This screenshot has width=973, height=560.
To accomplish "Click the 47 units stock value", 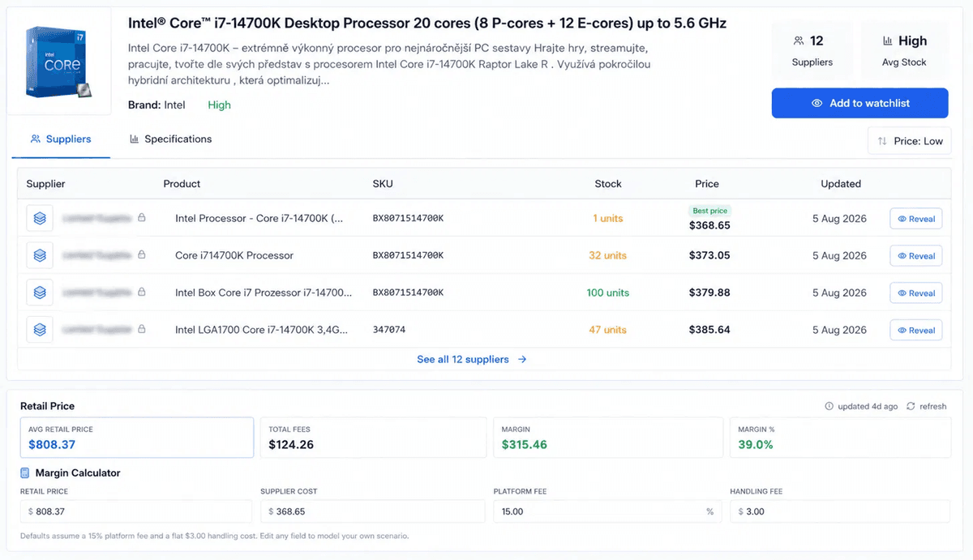I will (608, 330).
